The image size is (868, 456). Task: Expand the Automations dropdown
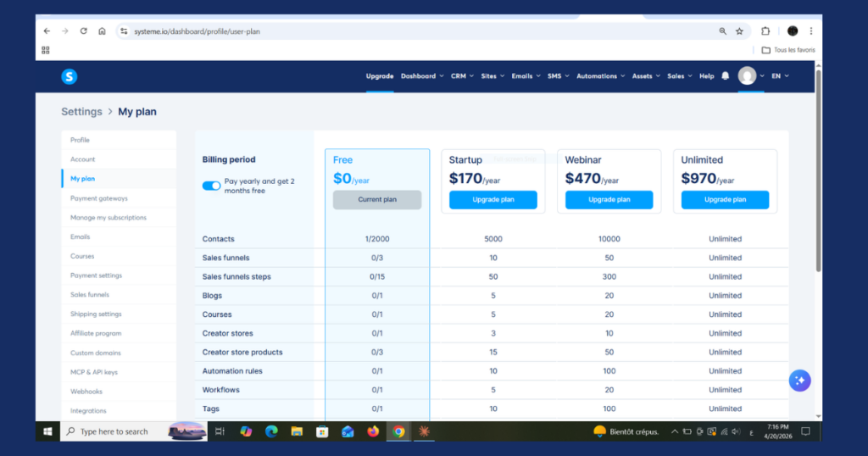601,76
